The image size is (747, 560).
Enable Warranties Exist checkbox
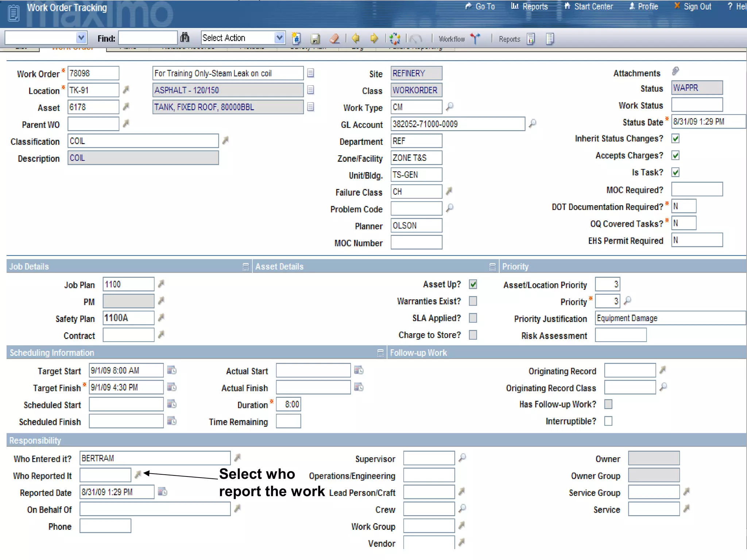point(473,301)
